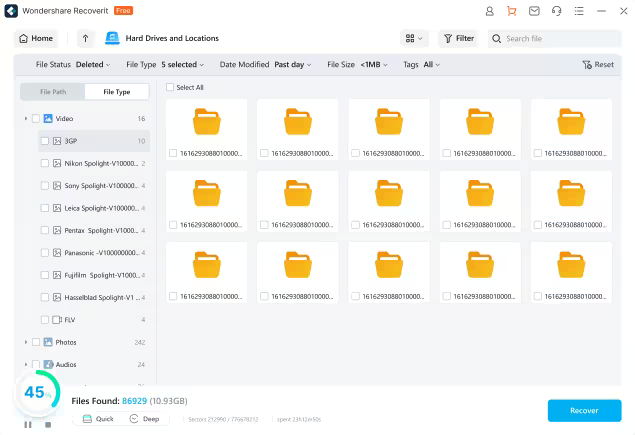Image resolution: width=635 pixels, height=435 pixels.
Task: Open the mail message icon
Action: coord(534,11)
